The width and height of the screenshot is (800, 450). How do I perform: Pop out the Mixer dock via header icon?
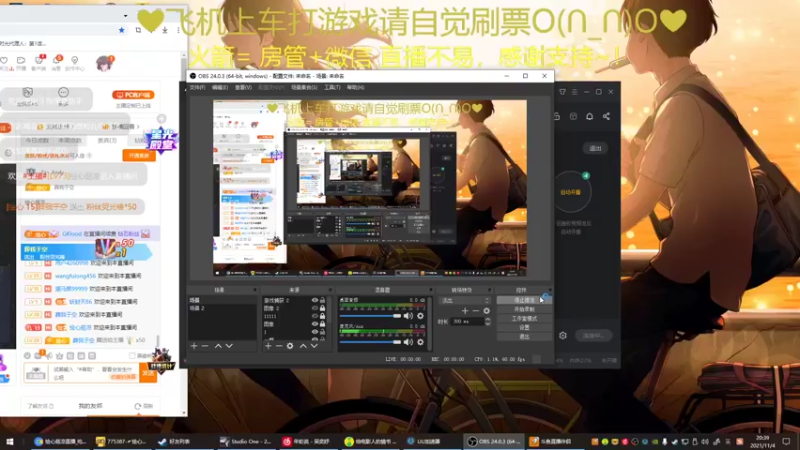click(430, 290)
